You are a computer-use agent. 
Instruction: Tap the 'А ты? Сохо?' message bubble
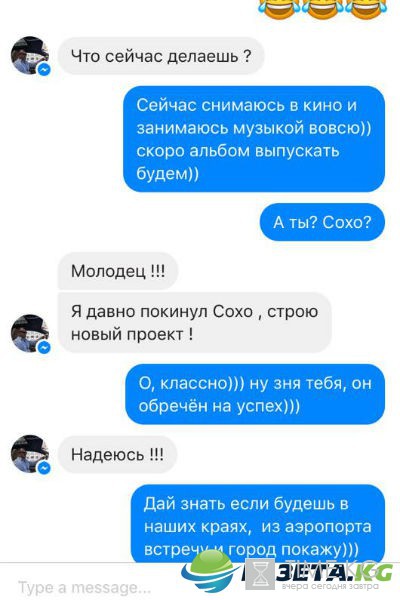click(322, 222)
